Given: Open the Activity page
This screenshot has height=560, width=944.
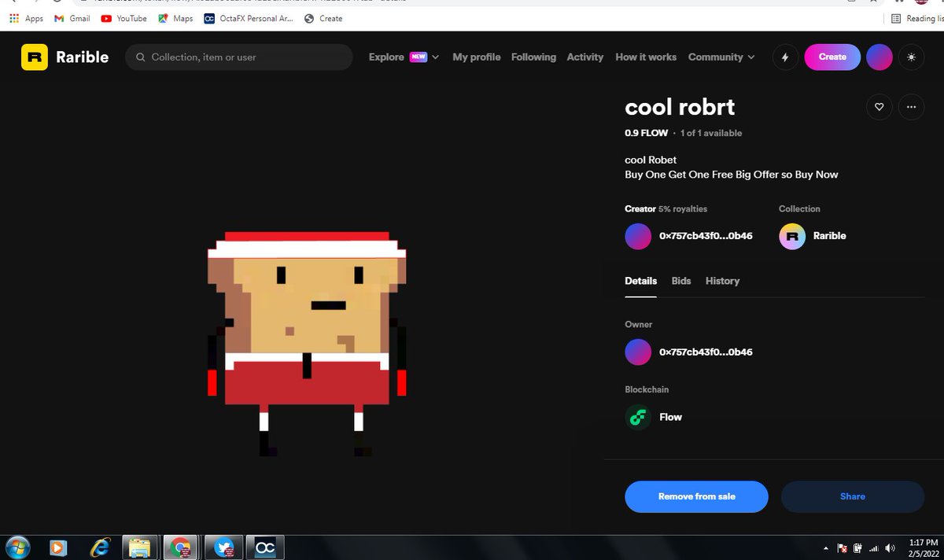Looking at the screenshot, I should click(585, 57).
